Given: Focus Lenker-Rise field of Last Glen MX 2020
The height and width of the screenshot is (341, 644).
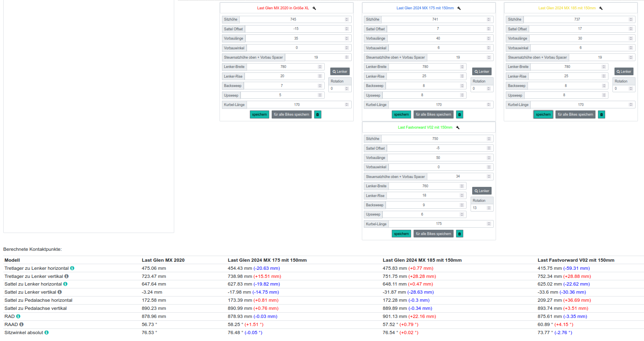Looking at the screenshot, I should (284, 76).
